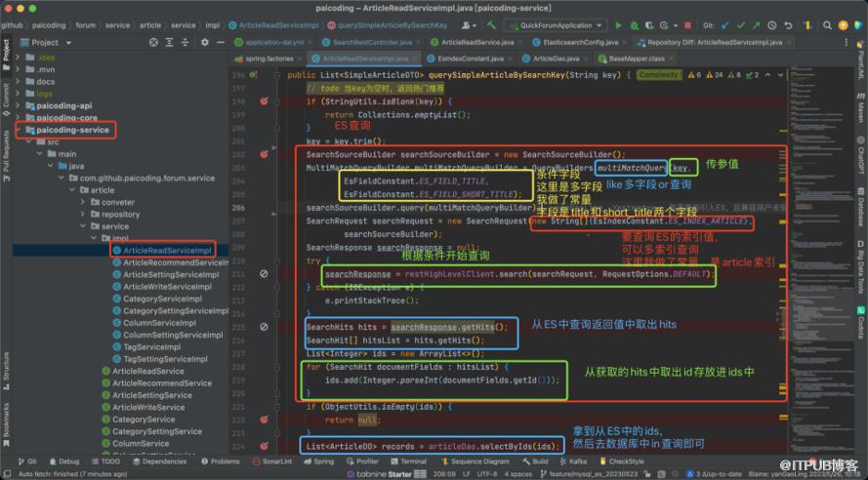Collapse the paicoding-service module node
This screenshot has width=868, height=480.
pos(20,130)
